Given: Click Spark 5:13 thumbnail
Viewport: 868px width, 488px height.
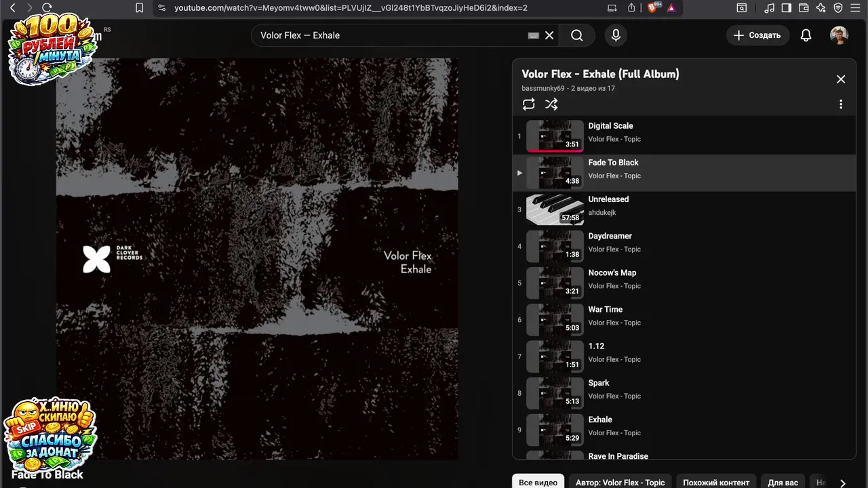Looking at the screenshot, I should [555, 392].
